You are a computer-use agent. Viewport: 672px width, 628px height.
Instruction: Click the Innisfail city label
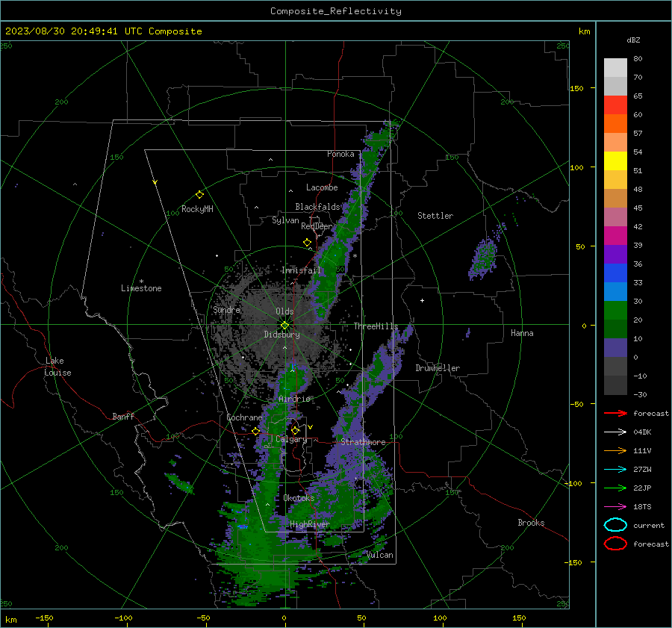(x=301, y=270)
